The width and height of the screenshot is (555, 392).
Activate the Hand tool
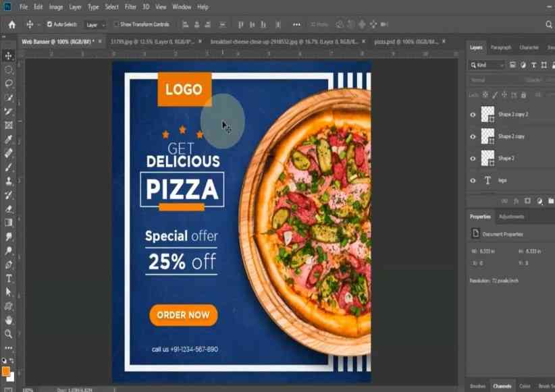(x=9, y=320)
